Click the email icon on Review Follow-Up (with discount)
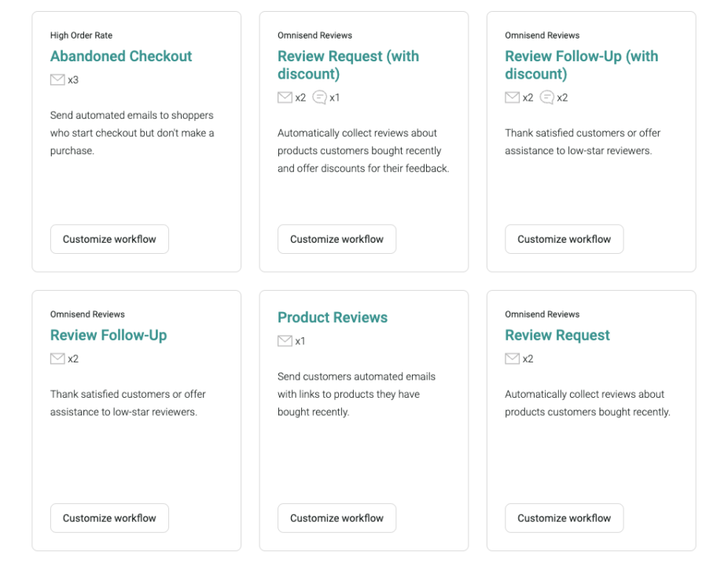The width and height of the screenshot is (728, 566). coord(511,97)
